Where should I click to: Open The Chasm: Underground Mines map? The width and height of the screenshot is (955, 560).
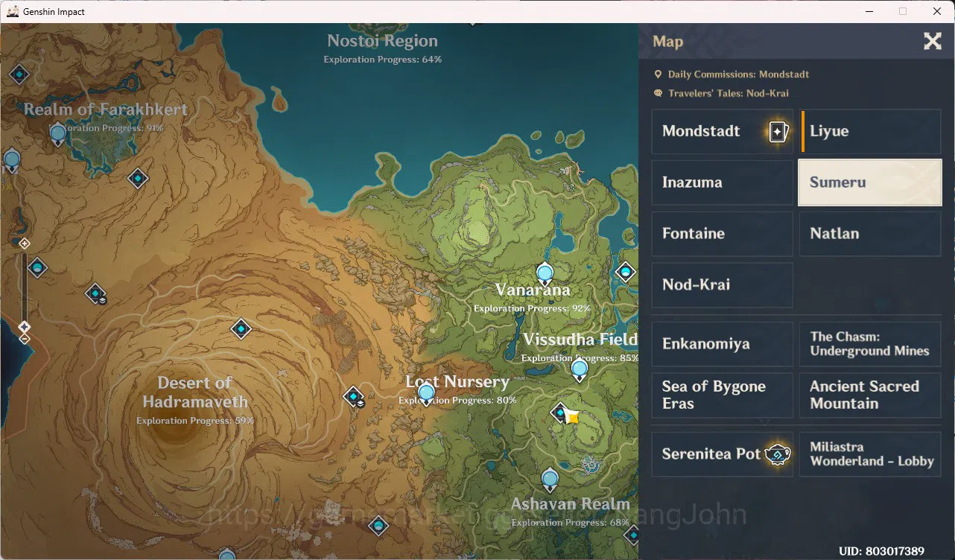point(870,344)
